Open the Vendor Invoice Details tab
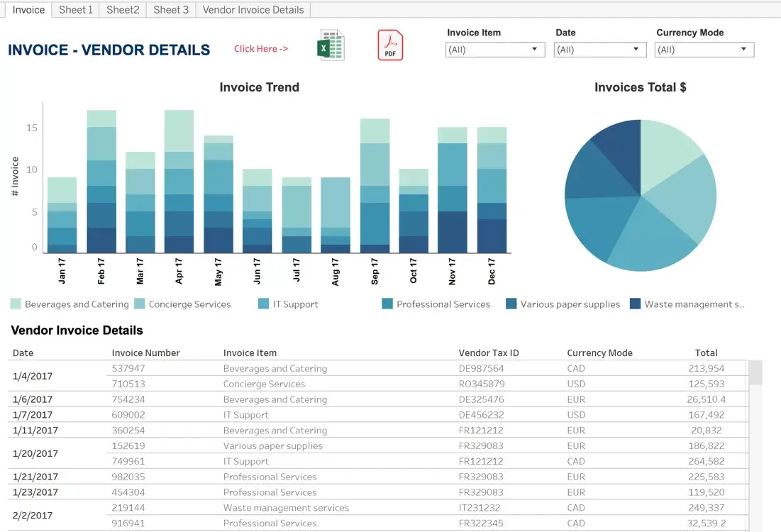 253,9
